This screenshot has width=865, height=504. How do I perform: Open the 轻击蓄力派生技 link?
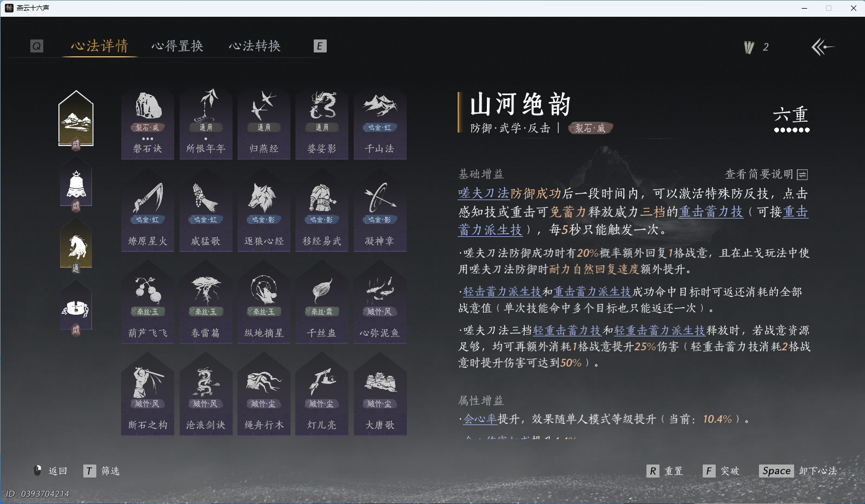point(503,292)
